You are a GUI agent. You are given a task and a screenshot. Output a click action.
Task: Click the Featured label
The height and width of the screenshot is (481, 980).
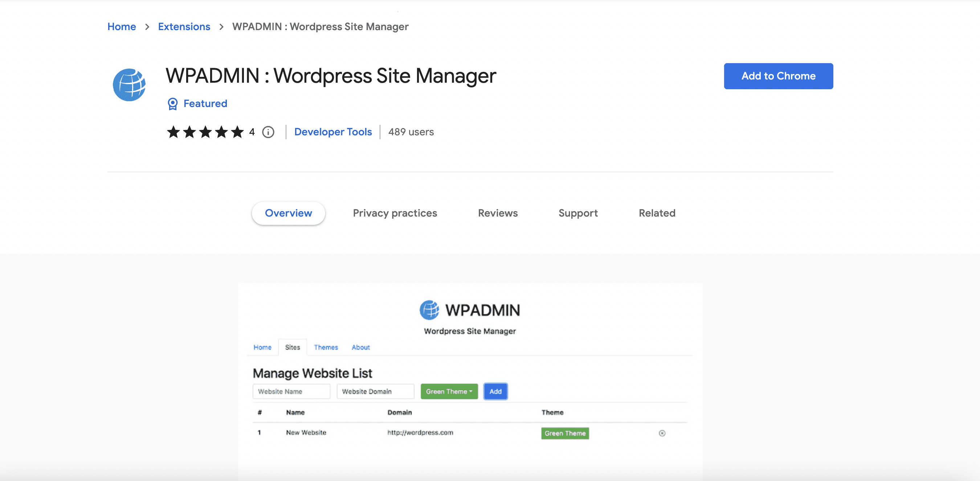[x=205, y=103]
